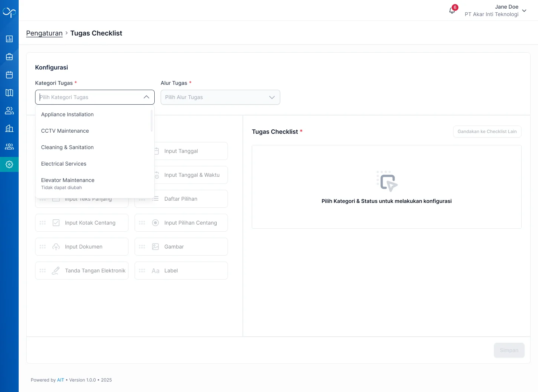Image resolution: width=538 pixels, height=392 pixels.
Task: Open notifications bell with badge 6
Action: 452,10
